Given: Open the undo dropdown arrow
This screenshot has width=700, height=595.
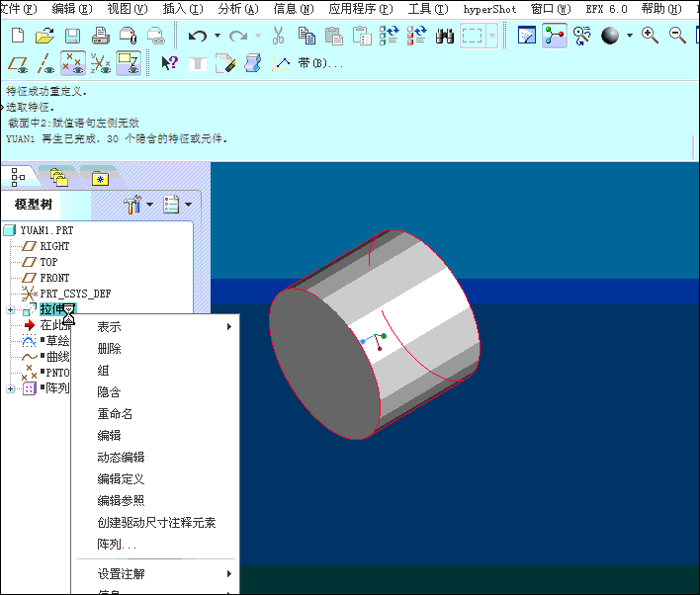Looking at the screenshot, I should tap(218, 36).
